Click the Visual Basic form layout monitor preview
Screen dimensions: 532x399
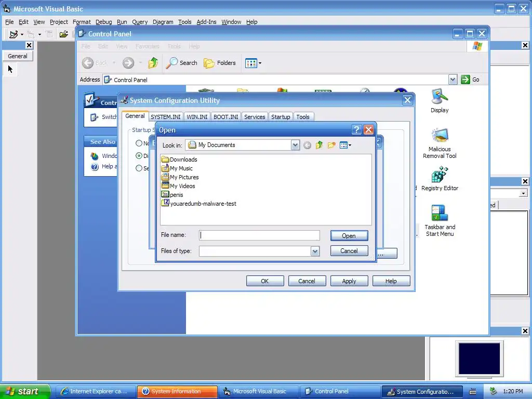(x=479, y=358)
